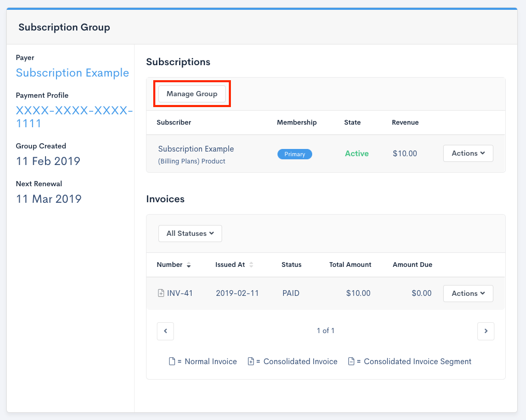Click the consolidated invoice icon beside INV-41
Viewport: 526px width, 420px height.
click(x=161, y=293)
